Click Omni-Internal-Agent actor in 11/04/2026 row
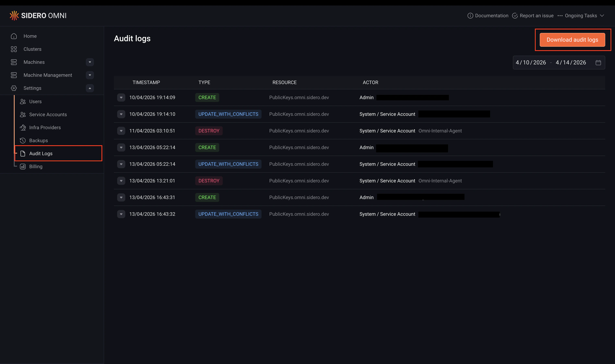The height and width of the screenshot is (364, 615). pyautogui.click(x=440, y=131)
